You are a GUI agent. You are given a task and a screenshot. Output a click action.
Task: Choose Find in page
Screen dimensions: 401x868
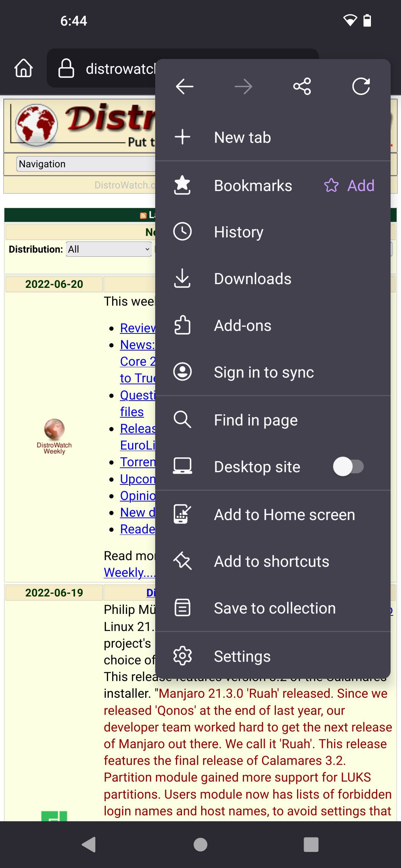tap(273, 420)
